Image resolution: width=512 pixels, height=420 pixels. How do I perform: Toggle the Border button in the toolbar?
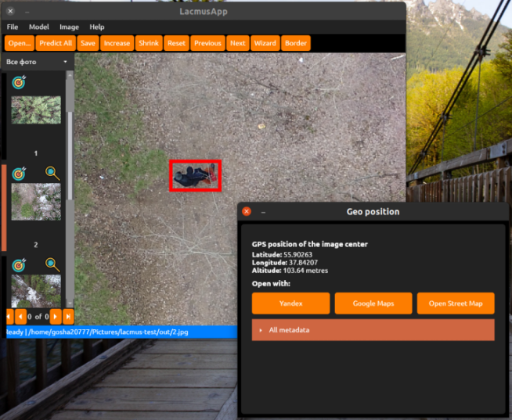tap(295, 43)
